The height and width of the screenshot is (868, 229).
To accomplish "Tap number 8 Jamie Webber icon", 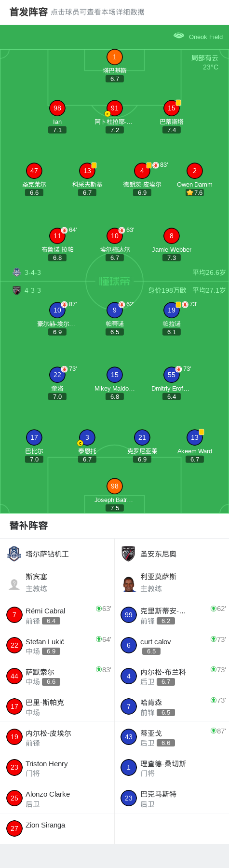I will [x=172, y=236].
